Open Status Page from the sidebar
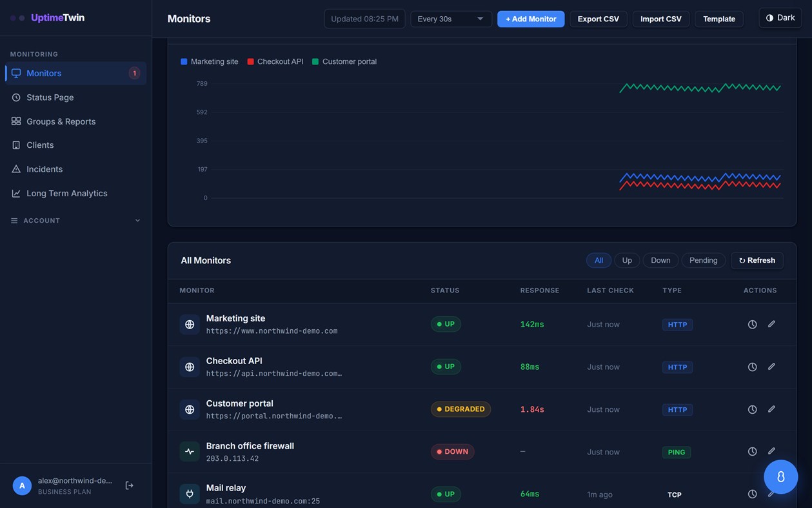The image size is (812, 508). (x=76, y=97)
